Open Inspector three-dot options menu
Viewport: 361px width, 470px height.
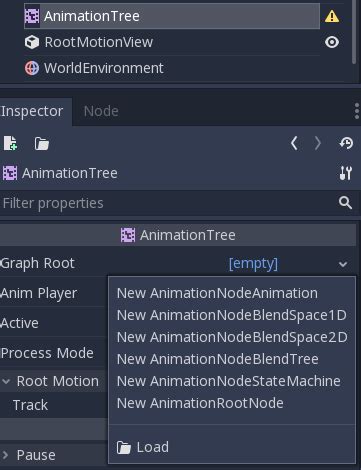click(x=356, y=111)
